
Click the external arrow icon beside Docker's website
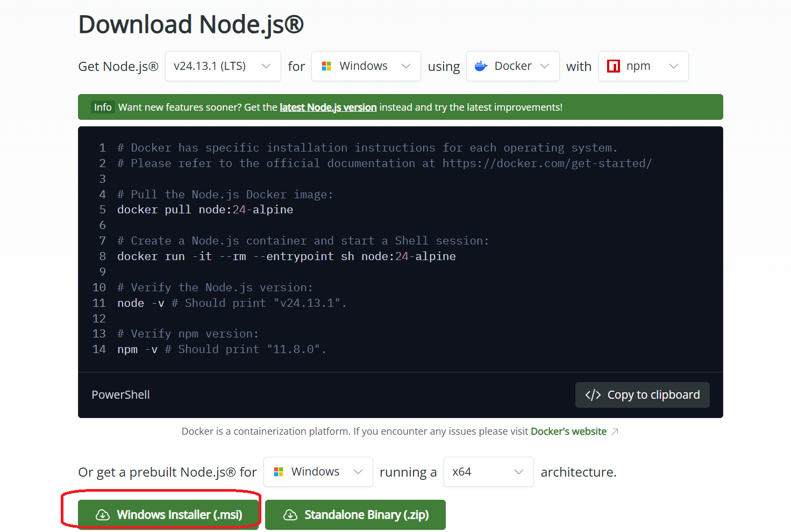(615, 432)
